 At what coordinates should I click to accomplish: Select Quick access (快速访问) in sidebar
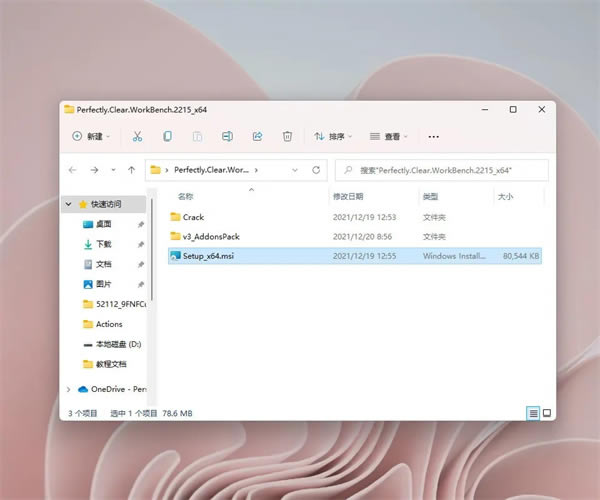(103, 204)
